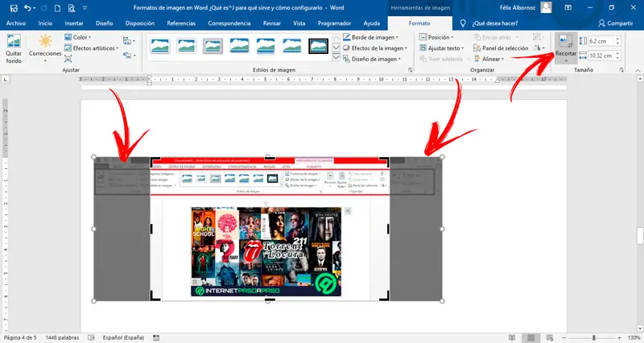Switch to the Inicio tab

pos(45,23)
